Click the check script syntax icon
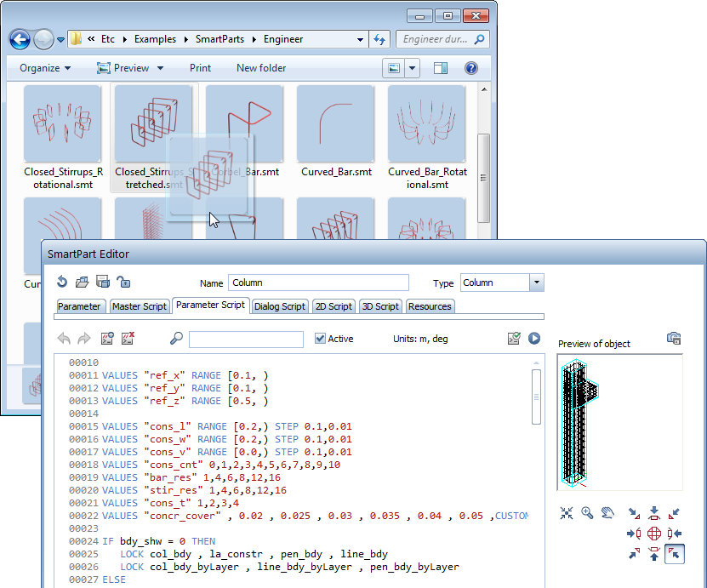Screen dimensions: 707x588 pos(514,338)
